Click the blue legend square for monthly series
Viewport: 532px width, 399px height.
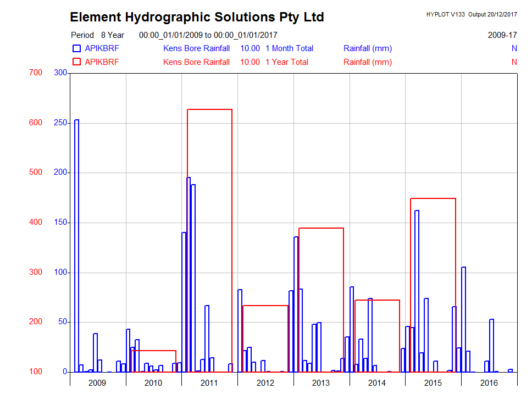(76, 48)
